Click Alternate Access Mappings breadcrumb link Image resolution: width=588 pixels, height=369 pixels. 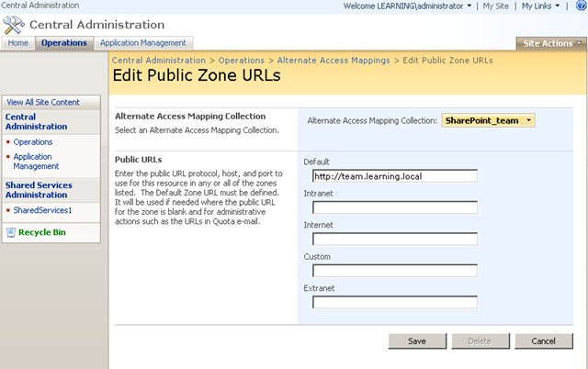click(334, 61)
